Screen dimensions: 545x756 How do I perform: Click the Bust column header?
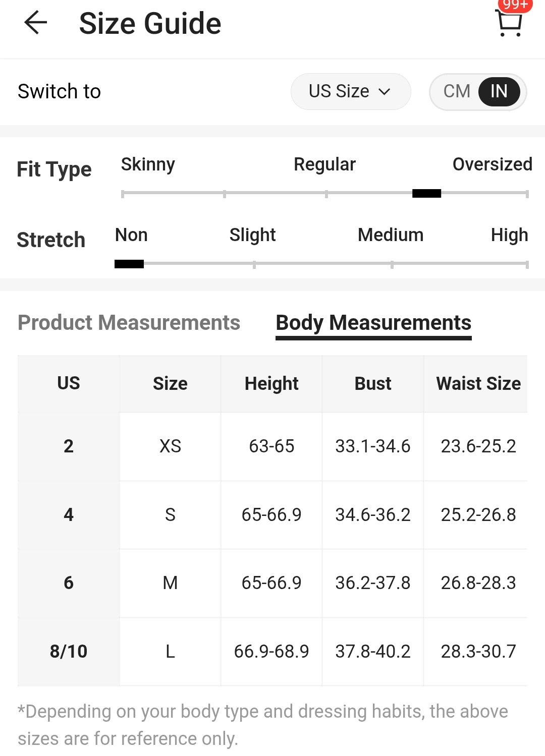373,384
